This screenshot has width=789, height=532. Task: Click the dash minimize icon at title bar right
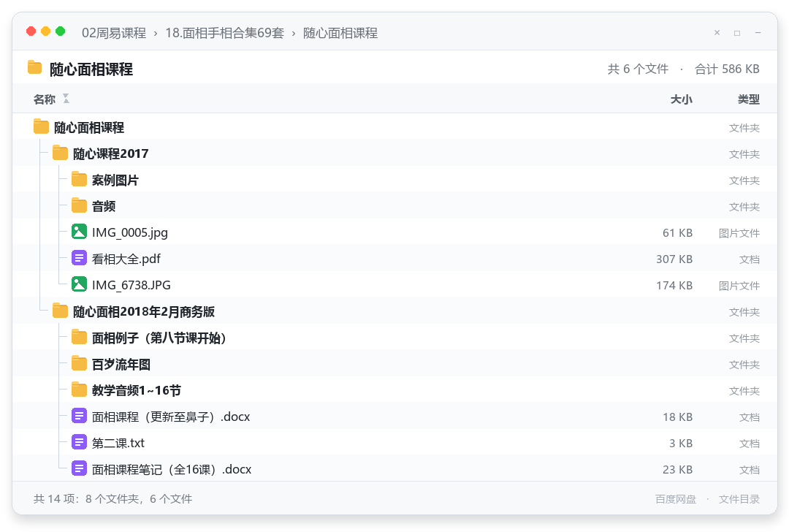pos(758,33)
